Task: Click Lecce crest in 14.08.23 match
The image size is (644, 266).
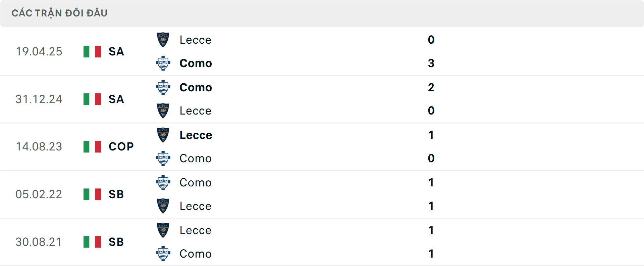Action: 163,135
